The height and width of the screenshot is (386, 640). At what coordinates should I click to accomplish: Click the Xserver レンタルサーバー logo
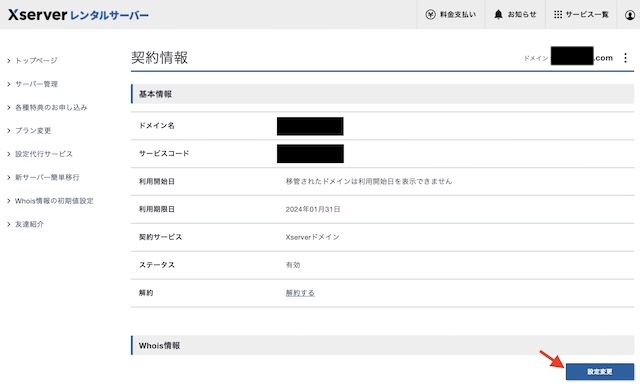78,15
